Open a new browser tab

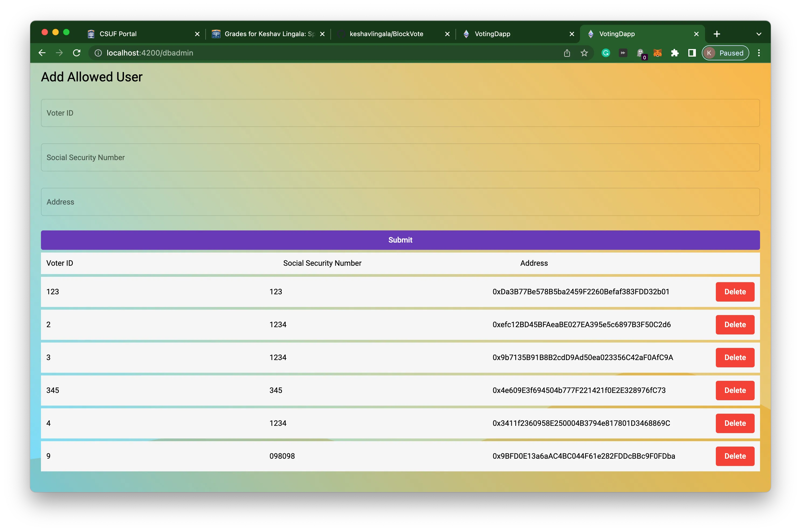(x=717, y=34)
